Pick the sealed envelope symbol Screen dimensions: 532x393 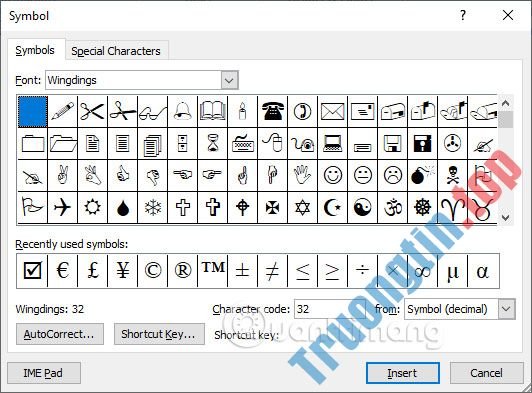pyautogui.click(x=332, y=111)
